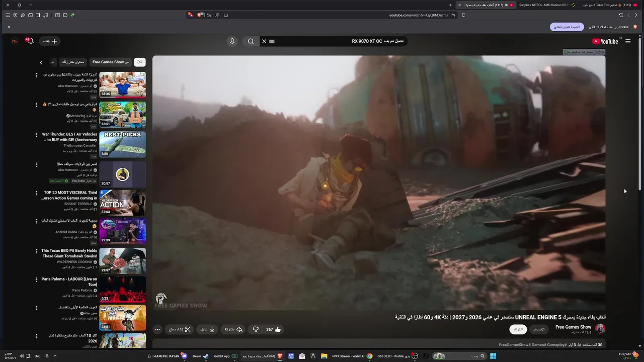The height and width of the screenshot is (362, 644).
Task: Open Brave Rewards triangle icon
Action: click(x=190, y=15)
